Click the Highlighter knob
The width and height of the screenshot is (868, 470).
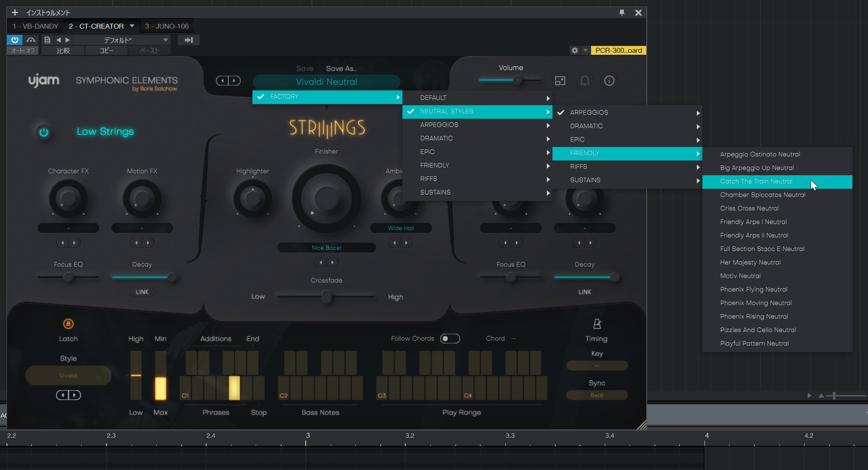[x=252, y=198]
